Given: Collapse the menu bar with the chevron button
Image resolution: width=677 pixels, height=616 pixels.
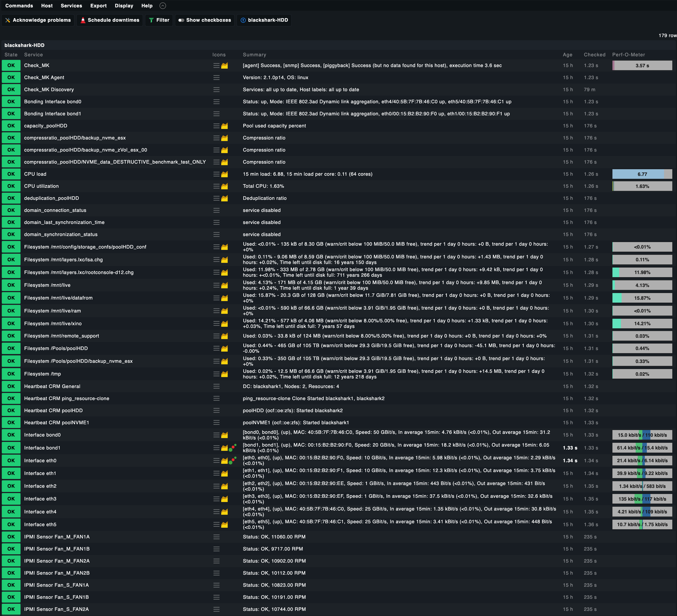Looking at the screenshot, I should [x=162, y=6].
